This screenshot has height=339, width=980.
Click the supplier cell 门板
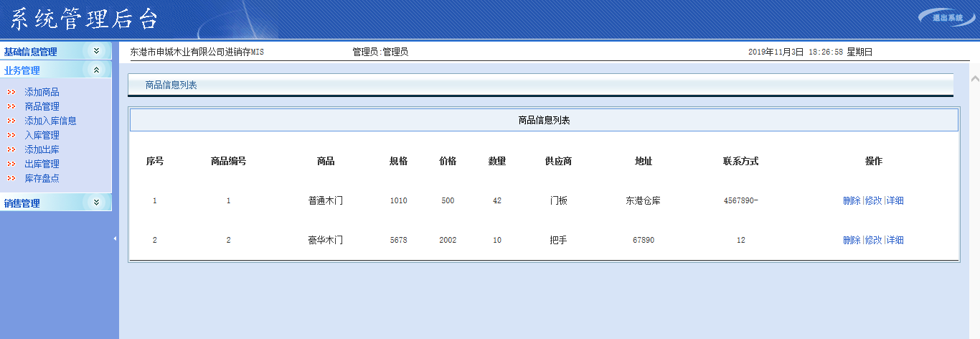558,200
